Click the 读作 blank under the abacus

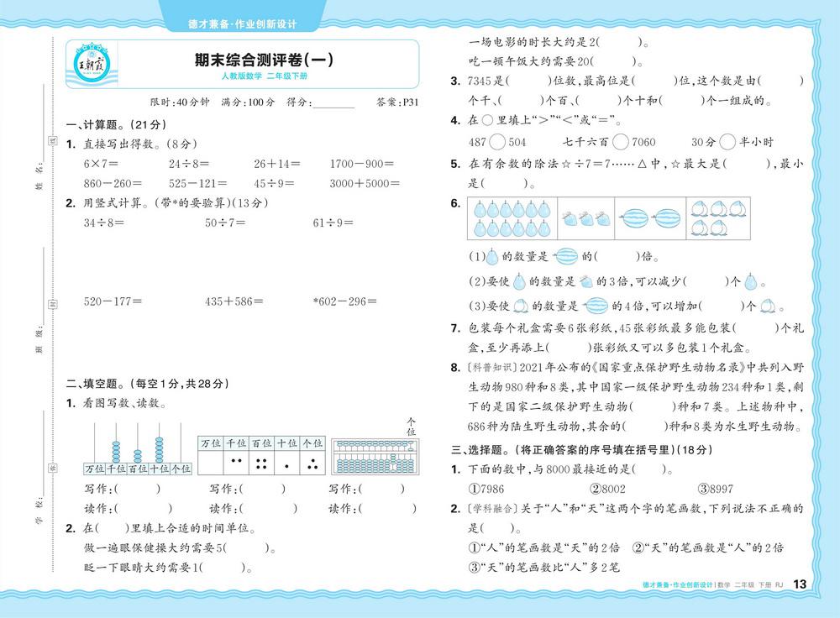[x=388, y=508]
